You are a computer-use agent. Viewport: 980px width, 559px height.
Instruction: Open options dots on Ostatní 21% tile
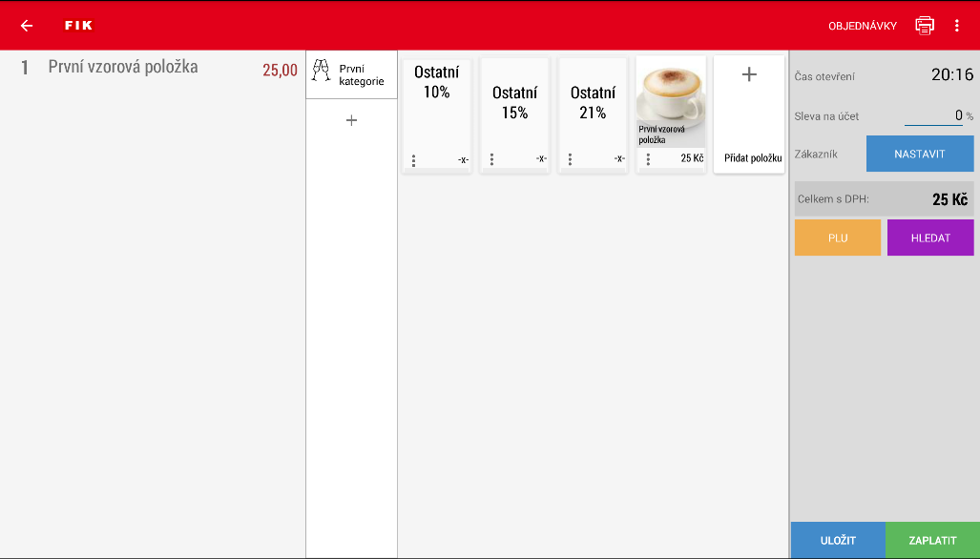570,159
